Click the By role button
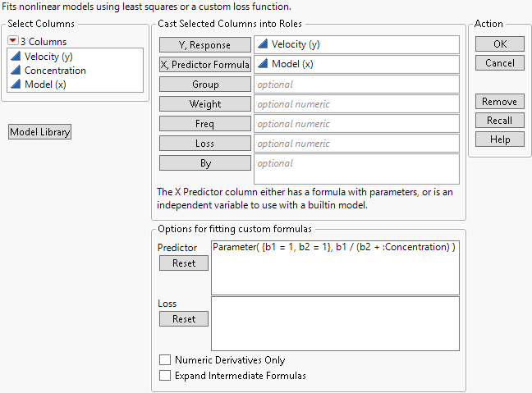The width and height of the screenshot is (532, 393). 204,162
